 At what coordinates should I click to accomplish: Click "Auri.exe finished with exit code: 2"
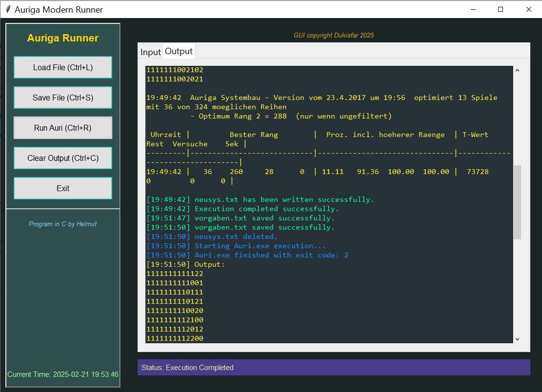(x=247, y=255)
